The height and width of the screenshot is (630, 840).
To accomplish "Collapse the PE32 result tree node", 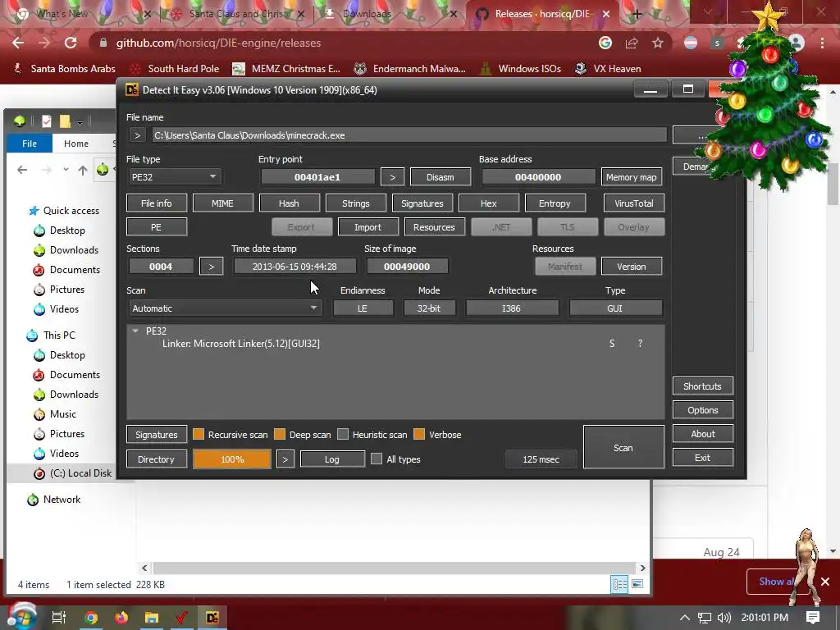I will click(135, 331).
